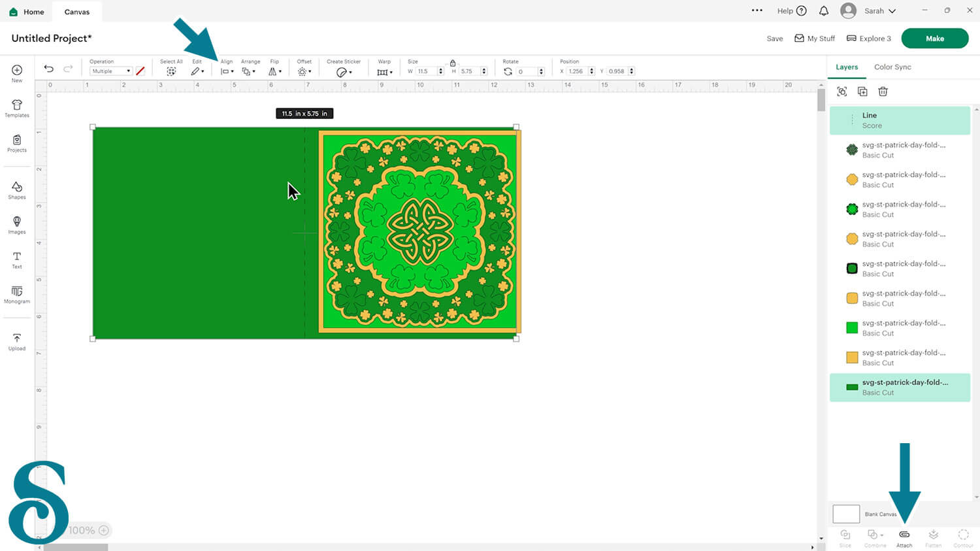980x551 pixels.
Task: Click the Position X input field
Action: coord(577,71)
